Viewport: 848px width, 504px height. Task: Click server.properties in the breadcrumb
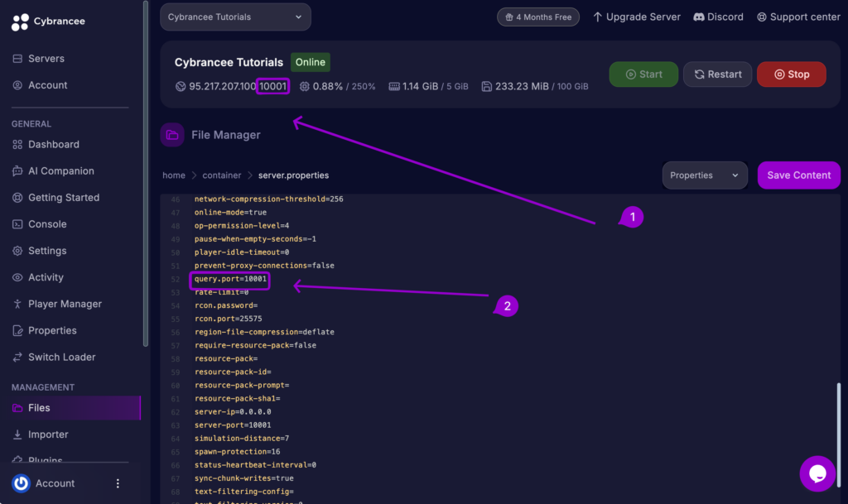pyautogui.click(x=294, y=175)
